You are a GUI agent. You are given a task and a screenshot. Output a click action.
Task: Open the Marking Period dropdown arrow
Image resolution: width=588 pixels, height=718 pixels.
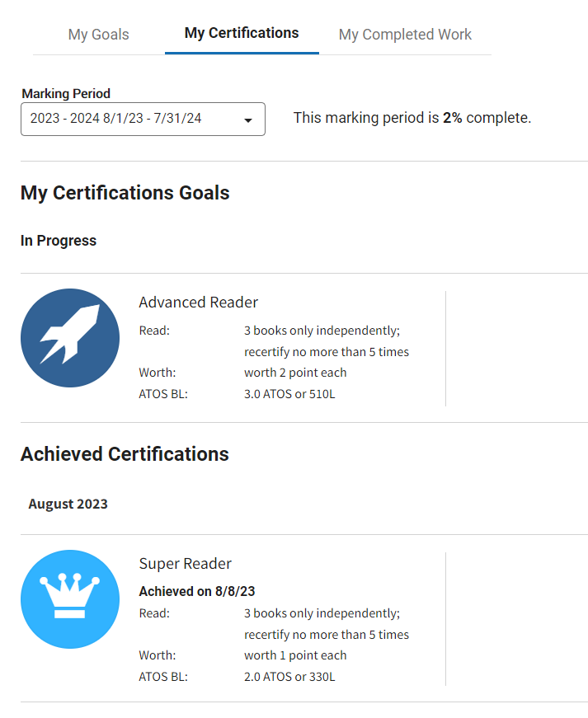(248, 120)
